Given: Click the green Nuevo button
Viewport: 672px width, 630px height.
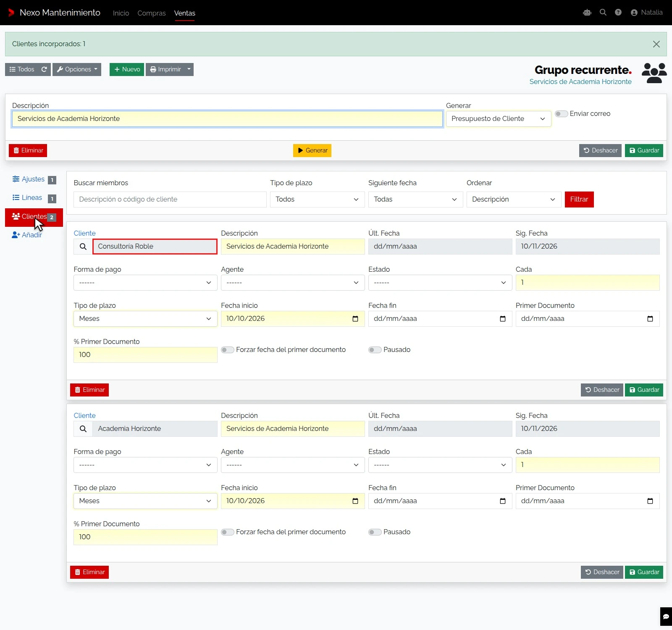Looking at the screenshot, I should click(127, 69).
